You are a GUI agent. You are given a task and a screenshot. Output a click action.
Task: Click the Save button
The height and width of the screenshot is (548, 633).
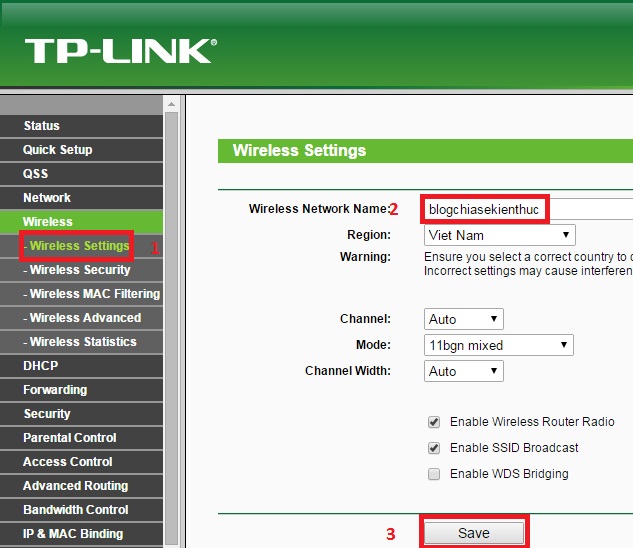(474, 533)
